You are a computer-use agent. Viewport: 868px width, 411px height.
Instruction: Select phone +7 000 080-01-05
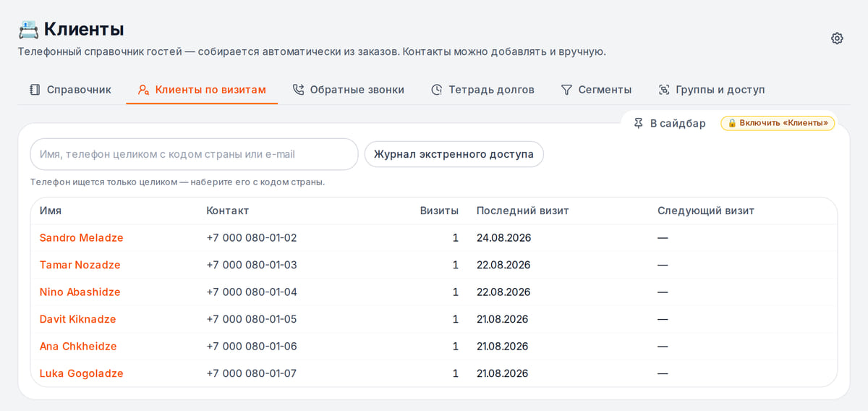(252, 319)
